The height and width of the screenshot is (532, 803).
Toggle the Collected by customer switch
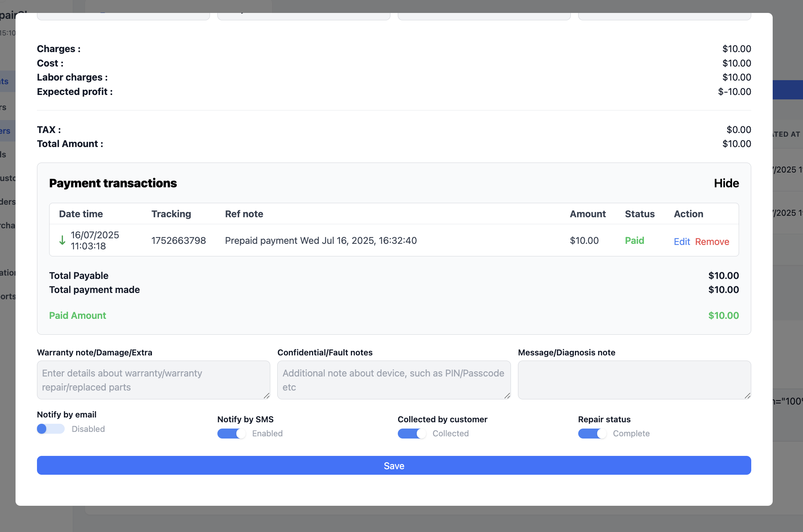click(411, 433)
